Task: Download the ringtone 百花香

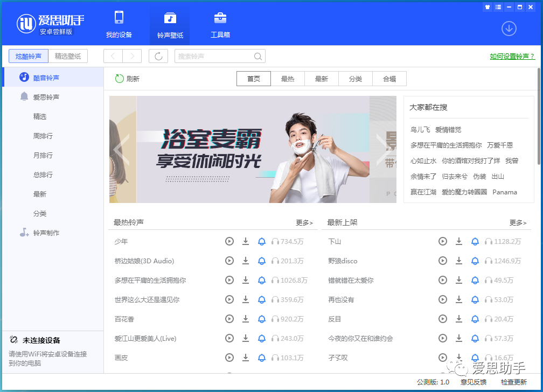Action: [x=246, y=319]
